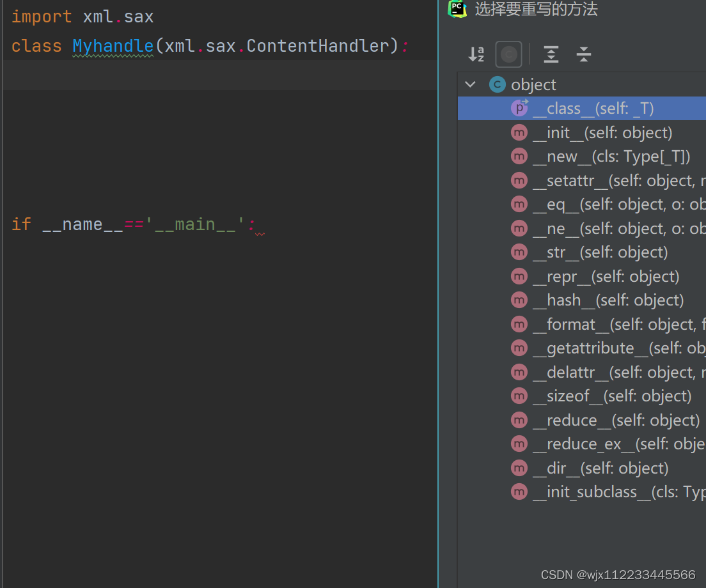Click the Myhandle class name in the editor

pyautogui.click(x=113, y=45)
